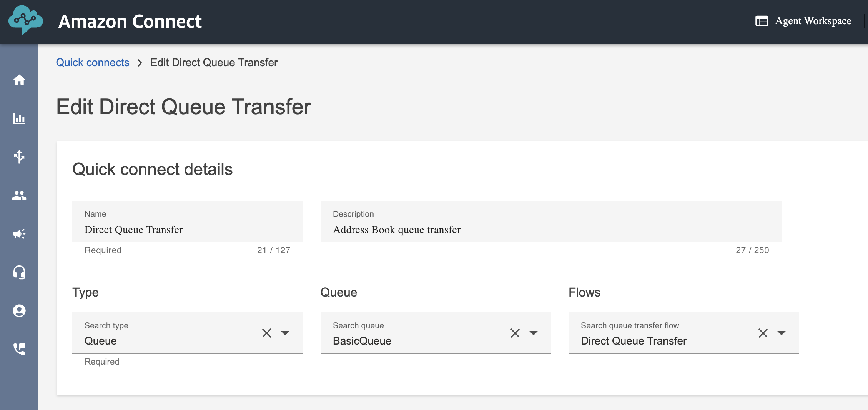Open the Home dashboard icon
868x410 pixels.
[x=19, y=80]
